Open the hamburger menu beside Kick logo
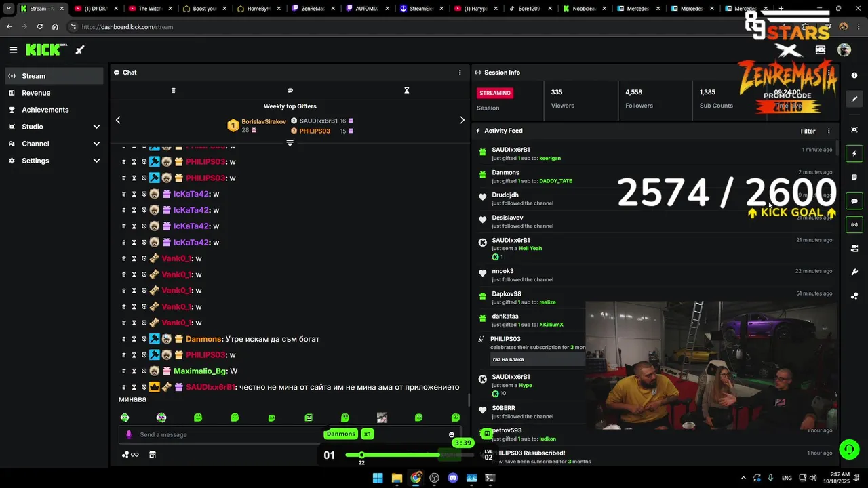 pos(13,49)
